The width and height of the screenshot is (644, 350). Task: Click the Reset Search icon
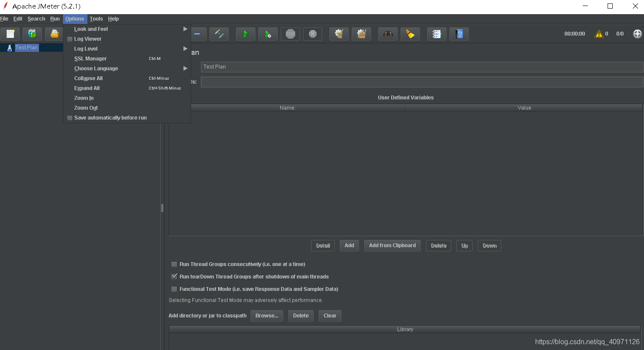pyautogui.click(x=410, y=34)
